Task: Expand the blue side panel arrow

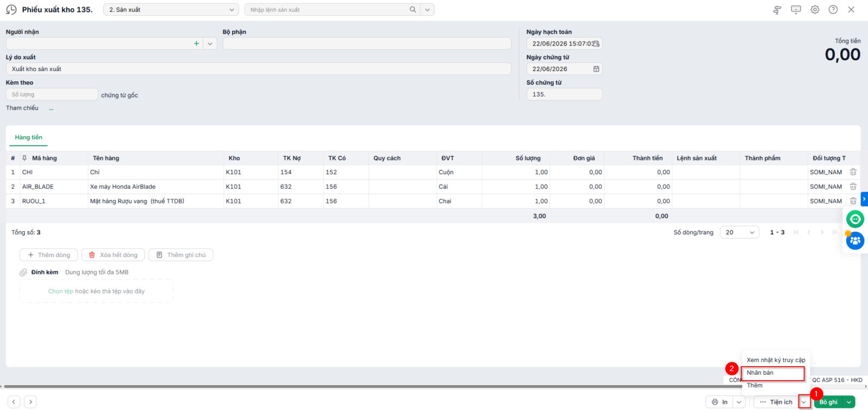Action: [x=864, y=200]
